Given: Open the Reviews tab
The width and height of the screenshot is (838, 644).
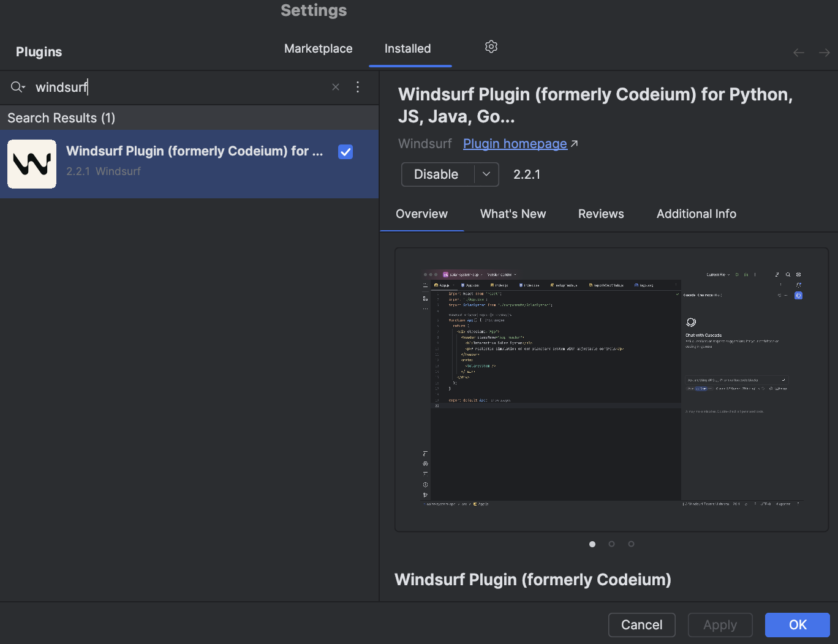Looking at the screenshot, I should 601,214.
